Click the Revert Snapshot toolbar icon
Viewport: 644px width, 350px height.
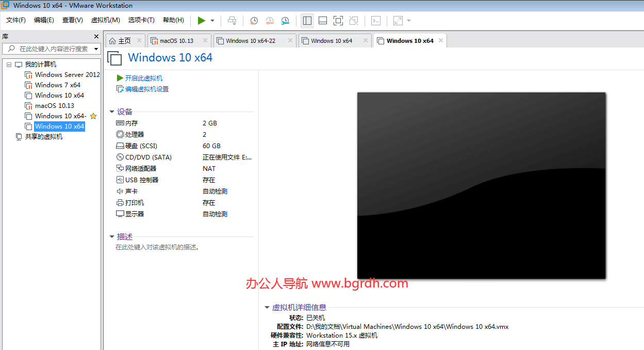(269, 21)
